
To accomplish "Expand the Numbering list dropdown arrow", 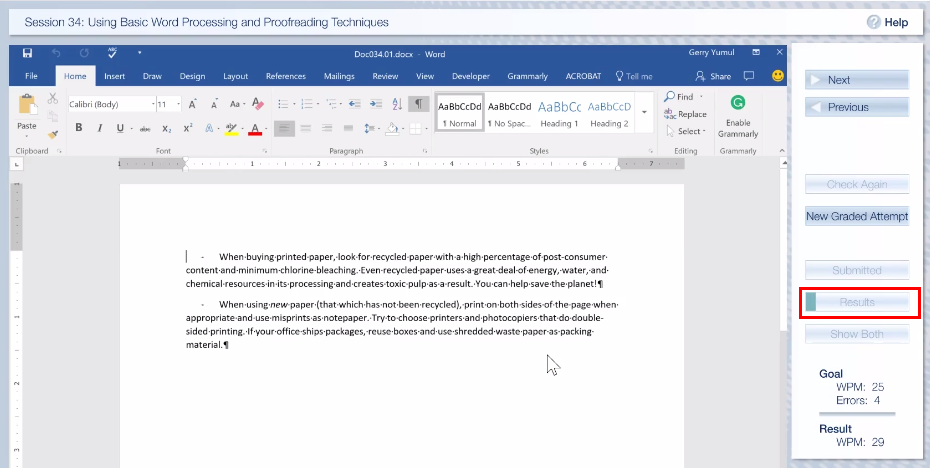I will (x=318, y=104).
